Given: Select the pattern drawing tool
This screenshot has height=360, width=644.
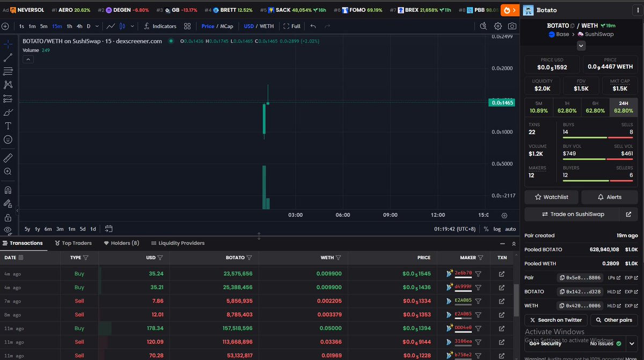Looking at the screenshot, I should pyautogui.click(x=8, y=85).
